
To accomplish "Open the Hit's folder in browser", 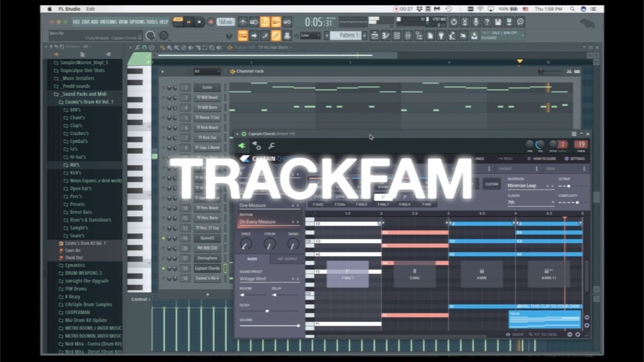I will [x=74, y=165].
